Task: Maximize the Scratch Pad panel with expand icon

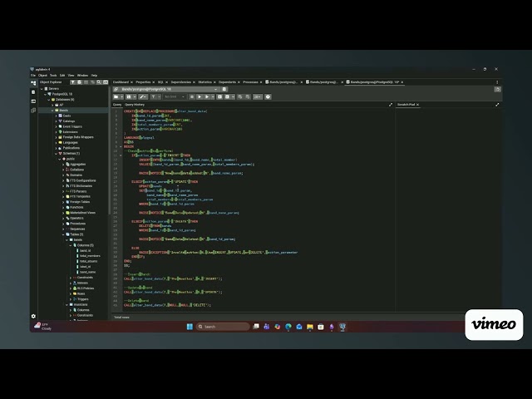Action: [498, 105]
